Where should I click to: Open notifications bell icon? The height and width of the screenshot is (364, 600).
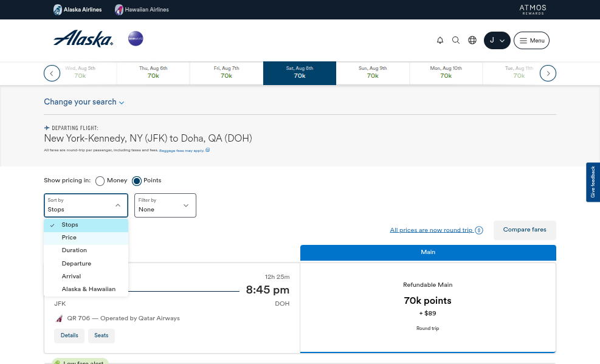pyautogui.click(x=440, y=40)
